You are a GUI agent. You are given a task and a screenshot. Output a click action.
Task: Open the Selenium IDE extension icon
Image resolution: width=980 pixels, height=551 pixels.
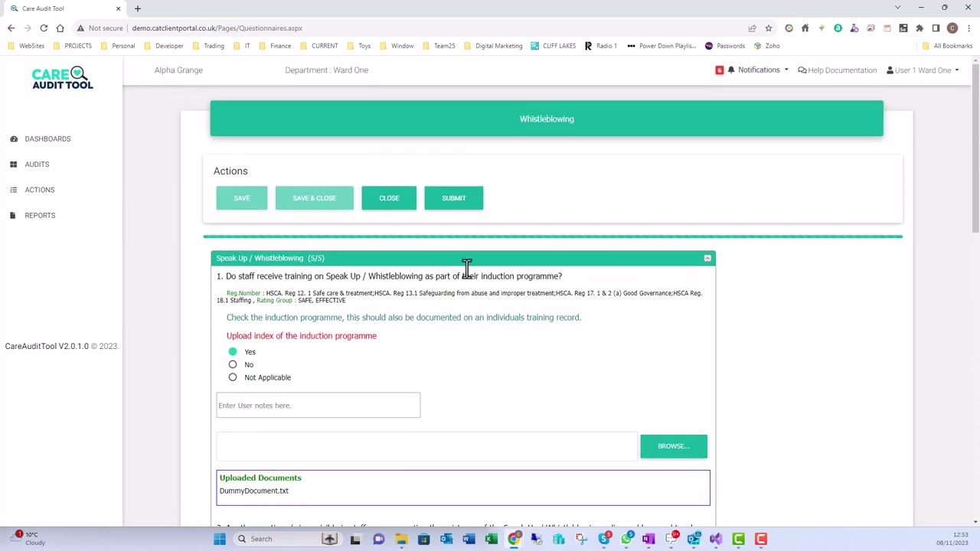point(903,28)
